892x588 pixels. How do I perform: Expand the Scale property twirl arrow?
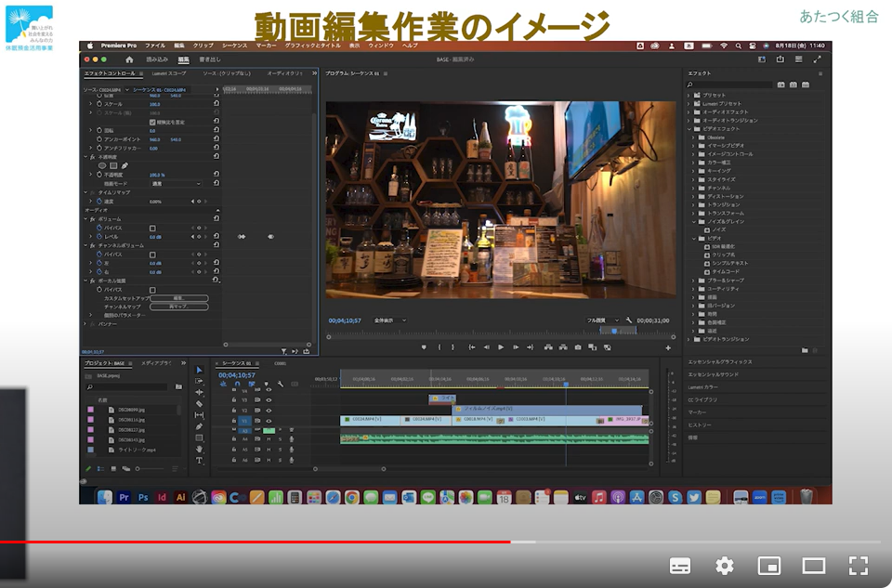[90, 104]
